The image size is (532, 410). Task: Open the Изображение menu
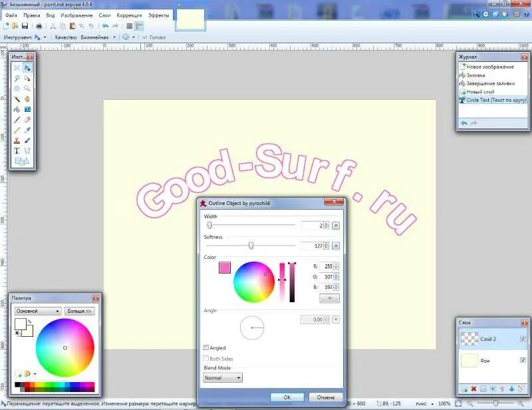point(76,15)
